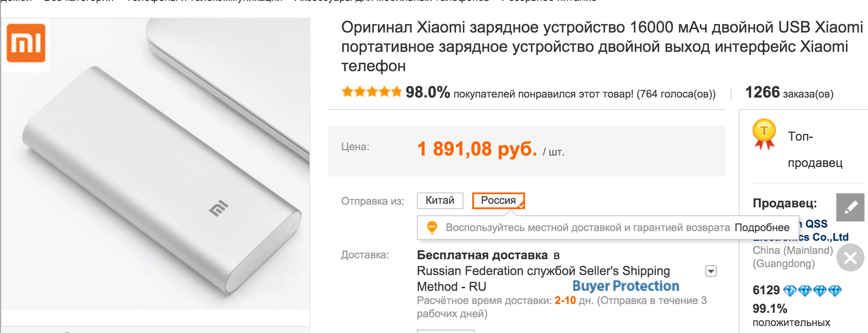The image size is (868, 333).
Task: Select Россия as shipping origin
Action: (498, 200)
